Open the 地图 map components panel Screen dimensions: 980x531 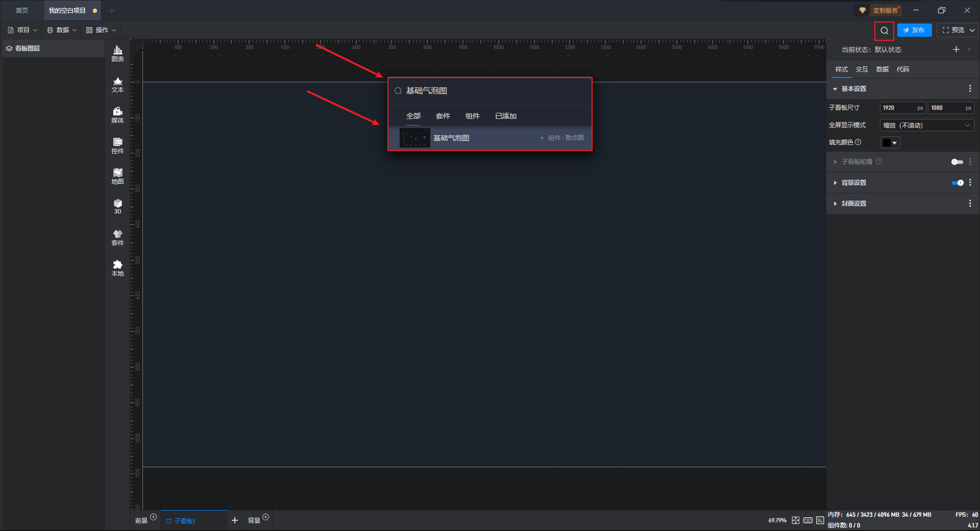pos(117,176)
